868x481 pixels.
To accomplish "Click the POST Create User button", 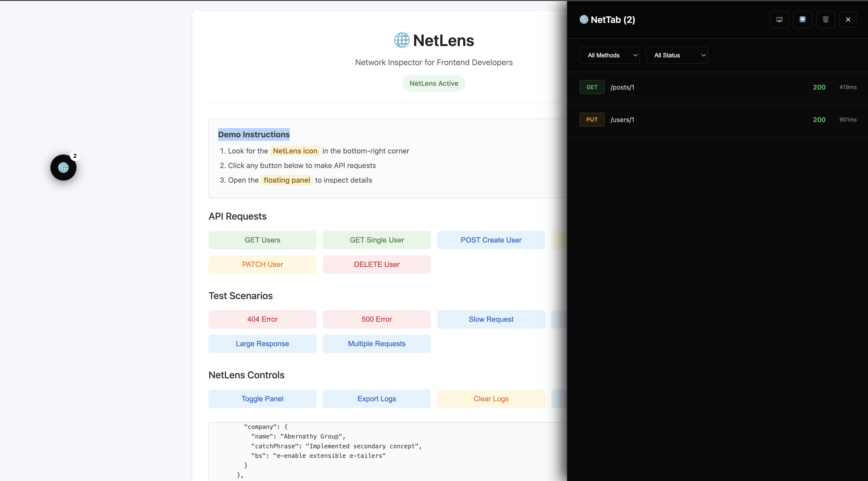I will point(491,240).
